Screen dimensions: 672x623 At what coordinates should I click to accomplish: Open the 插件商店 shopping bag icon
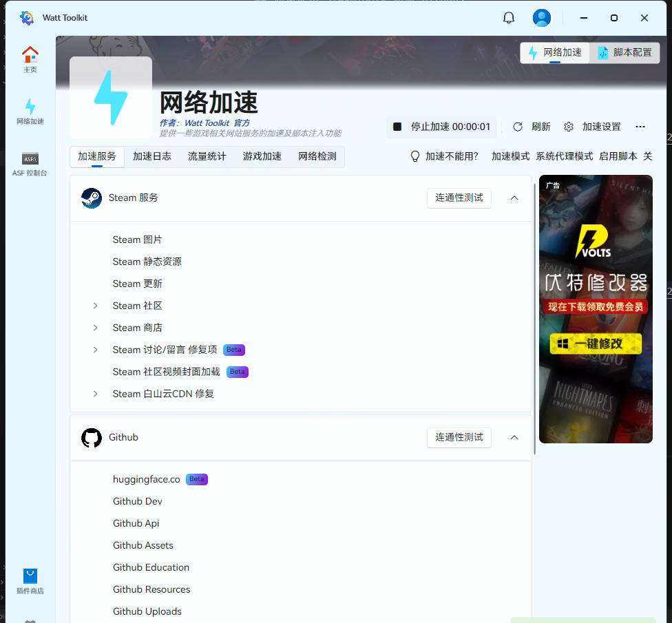pyautogui.click(x=30, y=576)
